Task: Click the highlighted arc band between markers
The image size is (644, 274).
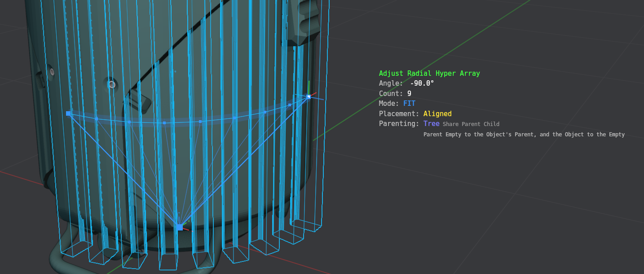Action: click(x=182, y=122)
